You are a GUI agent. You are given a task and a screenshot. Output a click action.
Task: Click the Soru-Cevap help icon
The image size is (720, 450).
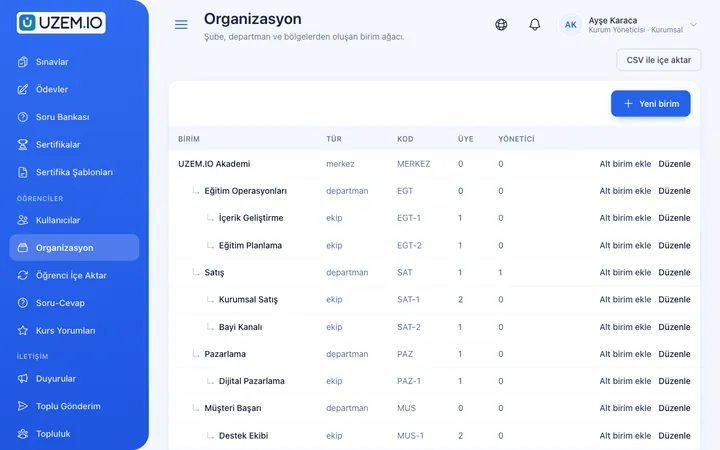pyautogui.click(x=22, y=303)
